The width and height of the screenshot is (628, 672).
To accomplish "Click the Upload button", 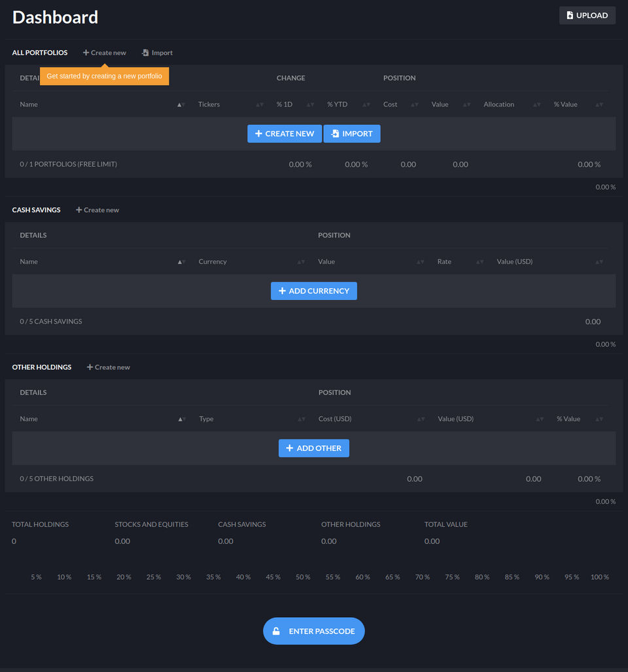I will pyautogui.click(x=587, y=16).
